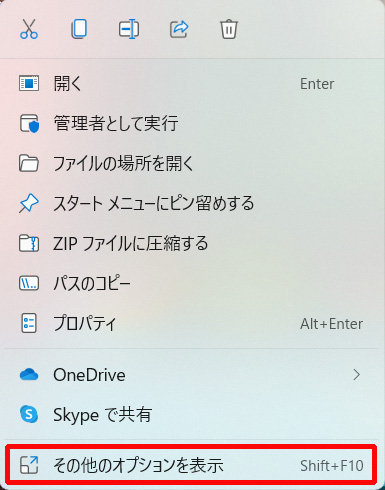The height and width of the screenshot is (490, 385).
Task: Click パスのコピー entry
Action: [192, 283]
